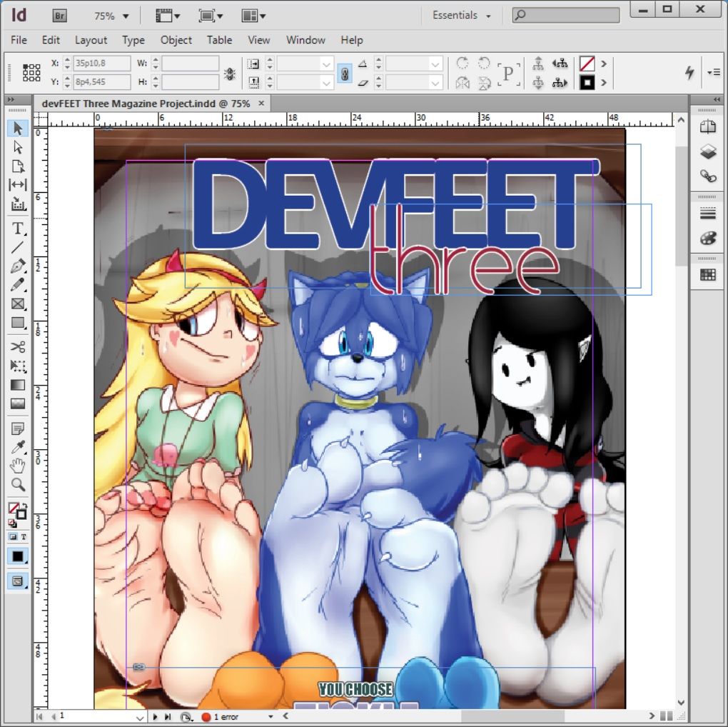Select the Gradient Swatch tool
The width and height of the screenshot is (728, 727).
(18, 385)
